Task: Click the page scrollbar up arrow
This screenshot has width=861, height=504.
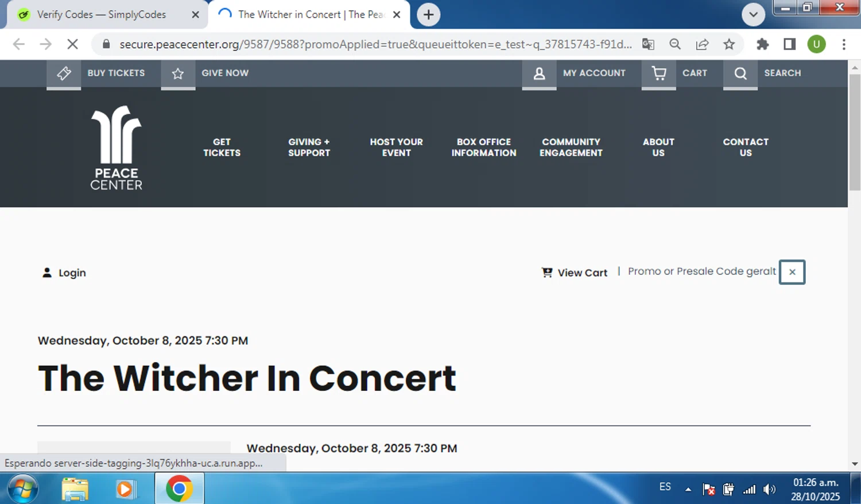Action: [x=855, y=67]
